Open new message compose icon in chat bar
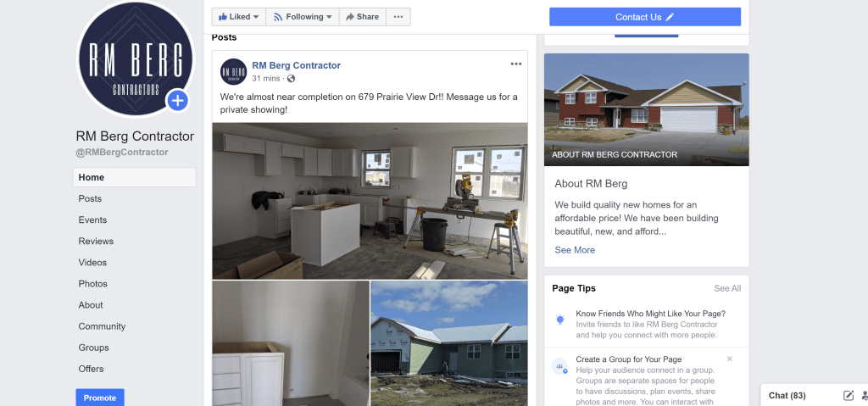Screen dimensions: 868x406 point(848,396)
